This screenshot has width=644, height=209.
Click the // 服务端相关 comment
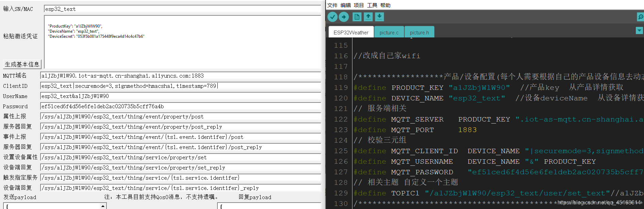coord(380,109)
